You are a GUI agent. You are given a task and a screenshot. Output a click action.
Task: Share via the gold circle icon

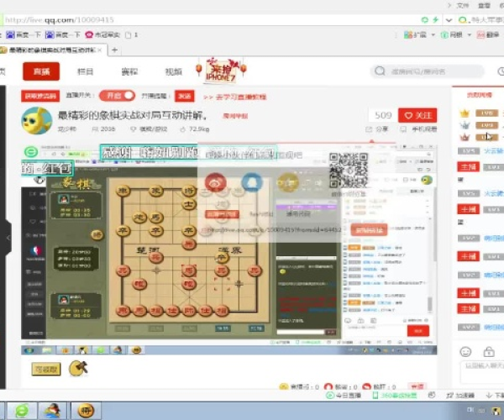coord(287,182)
